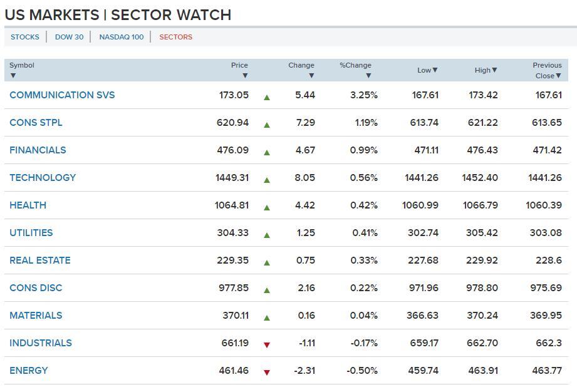Viewport: 577px width, 392px height.
Task: Sort by Previous Close column arrow
Action: [x=558, y=76]
